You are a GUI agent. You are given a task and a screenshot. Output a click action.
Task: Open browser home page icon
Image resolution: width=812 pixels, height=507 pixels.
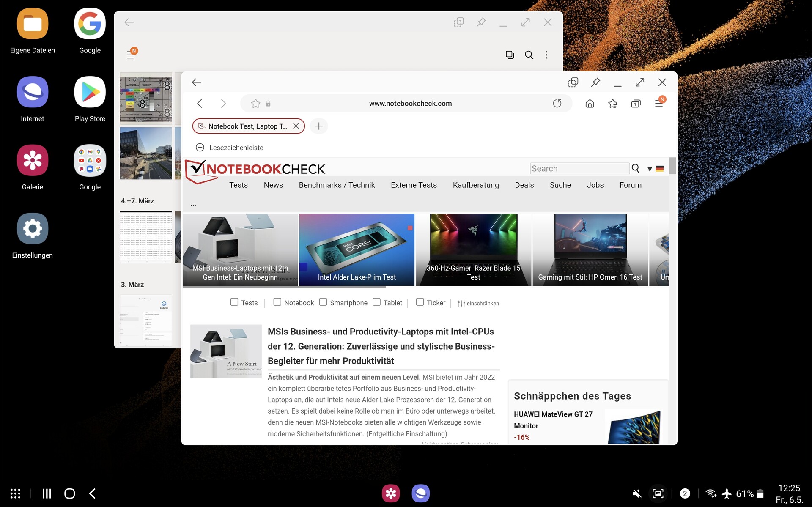[590, 104]
